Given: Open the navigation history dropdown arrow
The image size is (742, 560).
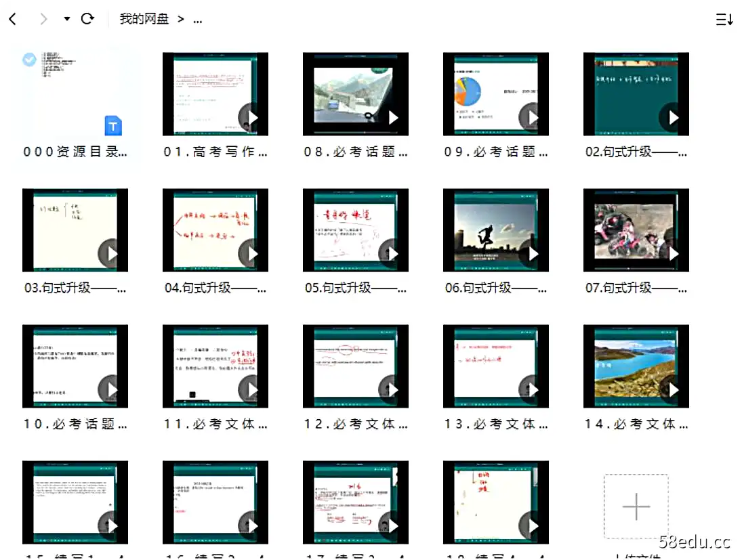Looking at the screenshot, I should (x=66, y=19).
